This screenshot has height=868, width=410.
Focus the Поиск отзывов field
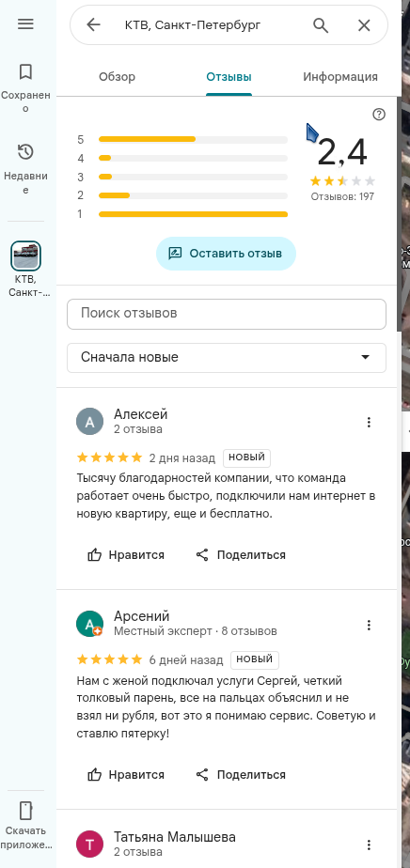coord(227,314)
